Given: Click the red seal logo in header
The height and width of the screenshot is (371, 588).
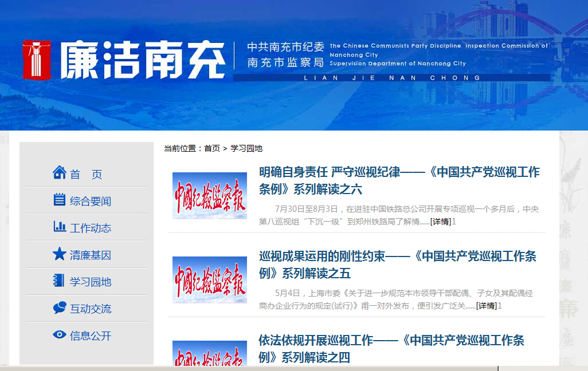Looking at the screenshot, I should click(36, 60).
